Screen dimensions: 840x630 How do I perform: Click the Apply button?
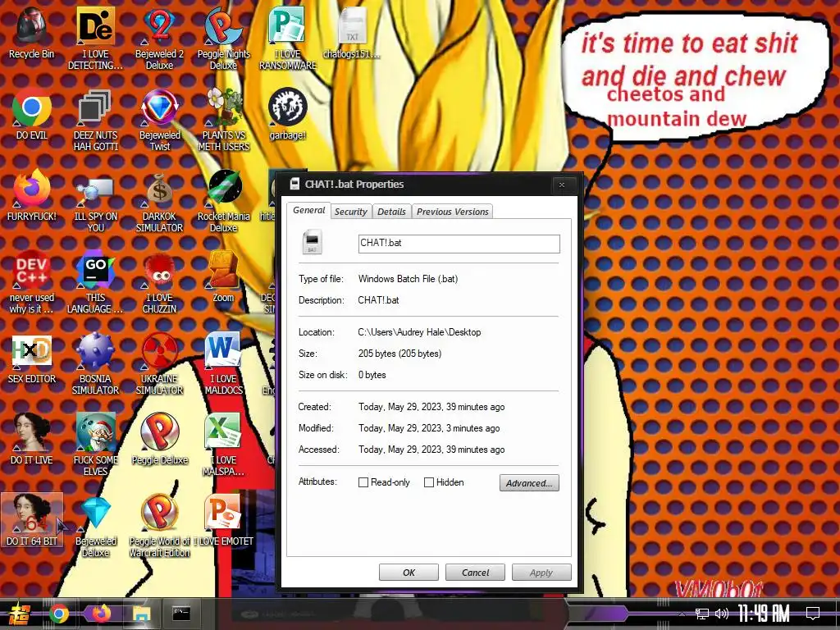pyautogui.click(x=541, y=572)
